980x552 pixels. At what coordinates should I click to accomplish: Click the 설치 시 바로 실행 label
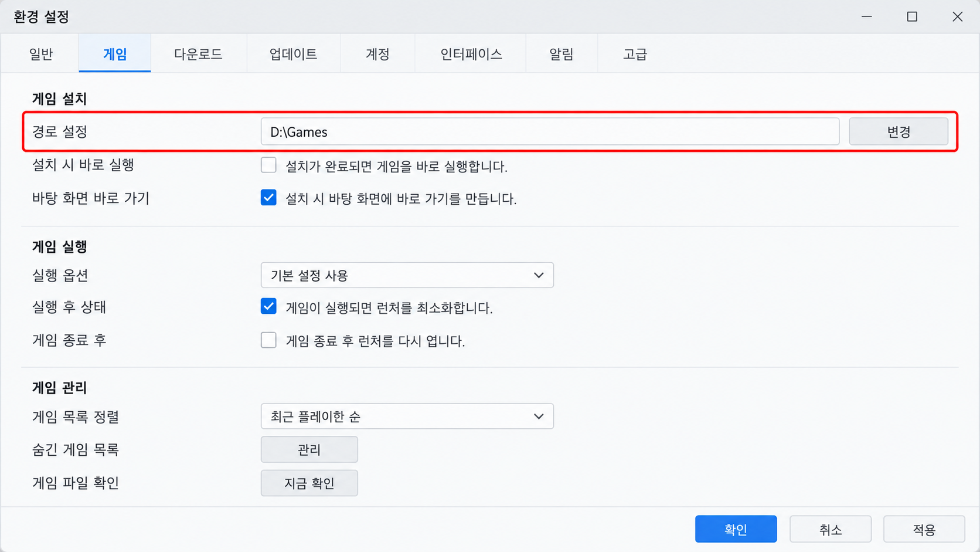tap(83, 165)
